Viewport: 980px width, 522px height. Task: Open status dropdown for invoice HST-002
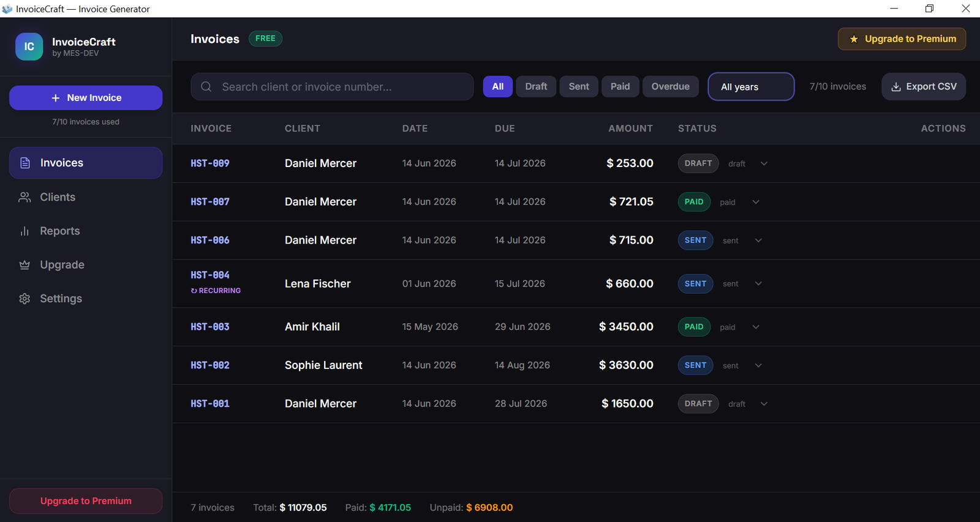click(742, 365)
